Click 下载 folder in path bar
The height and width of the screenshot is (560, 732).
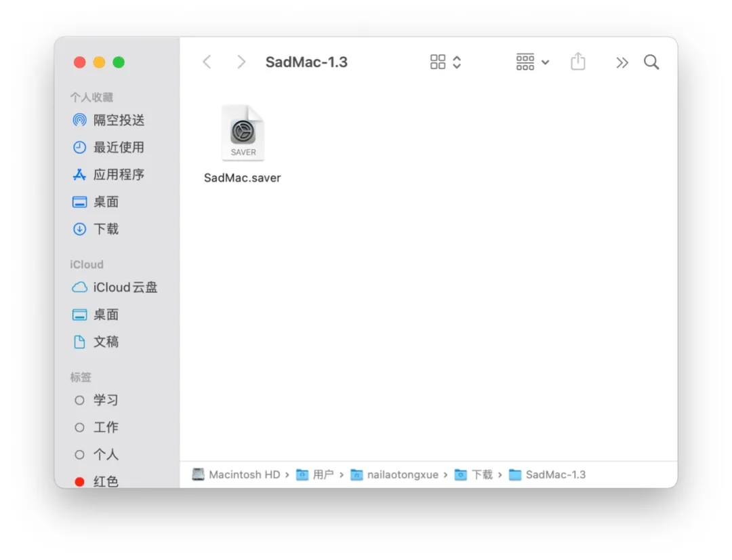coord(473,475)
